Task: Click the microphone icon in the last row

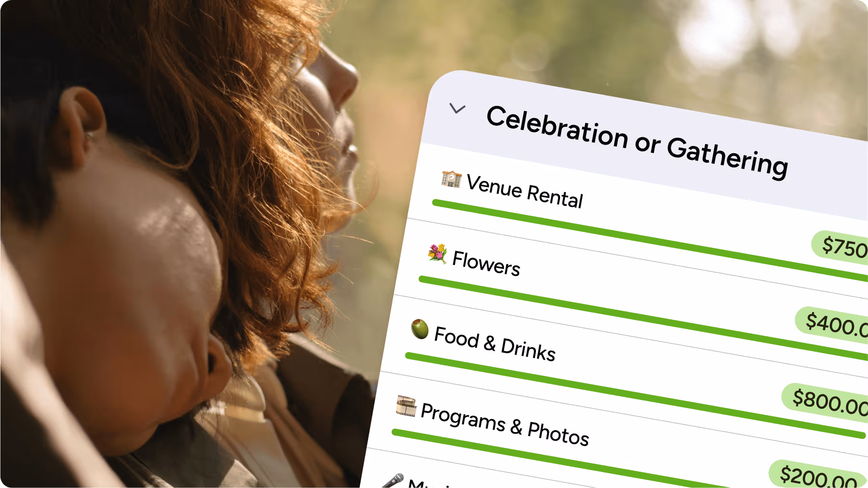Action: (x=393, y=481)
